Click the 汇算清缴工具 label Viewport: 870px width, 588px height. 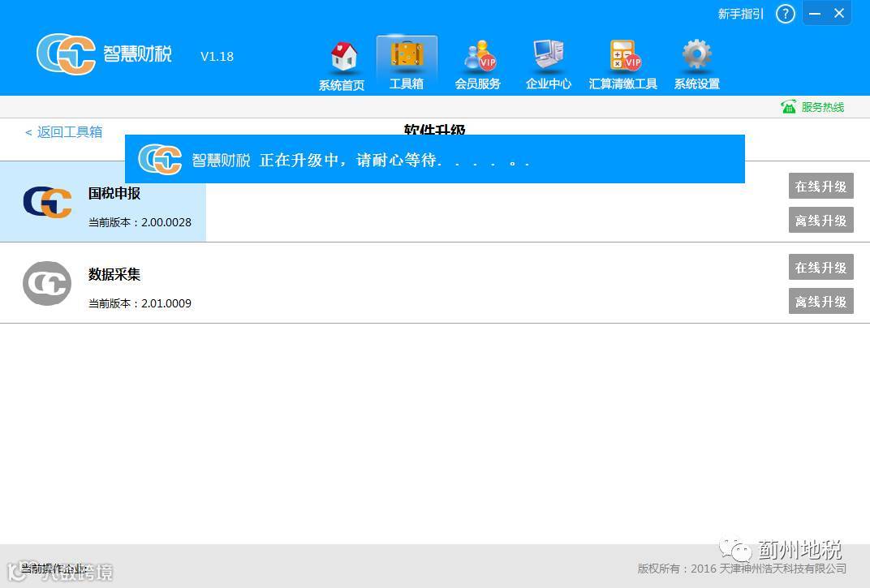point(623,84)
